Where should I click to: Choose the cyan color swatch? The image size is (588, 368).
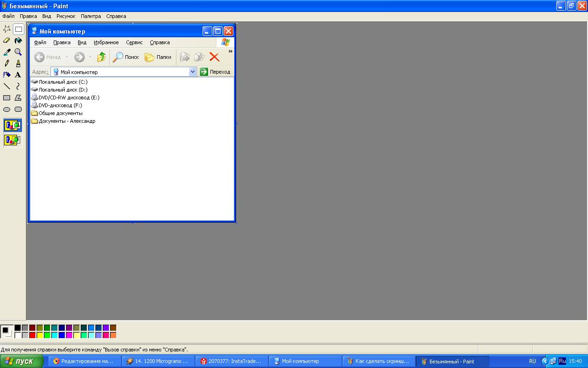click(54, 335)
